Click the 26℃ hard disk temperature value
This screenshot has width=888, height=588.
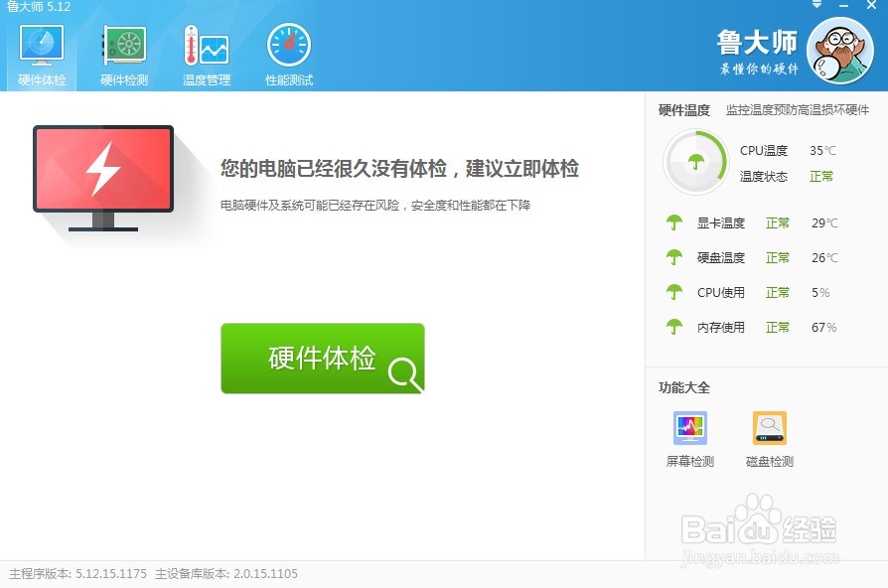coord(824,257)
